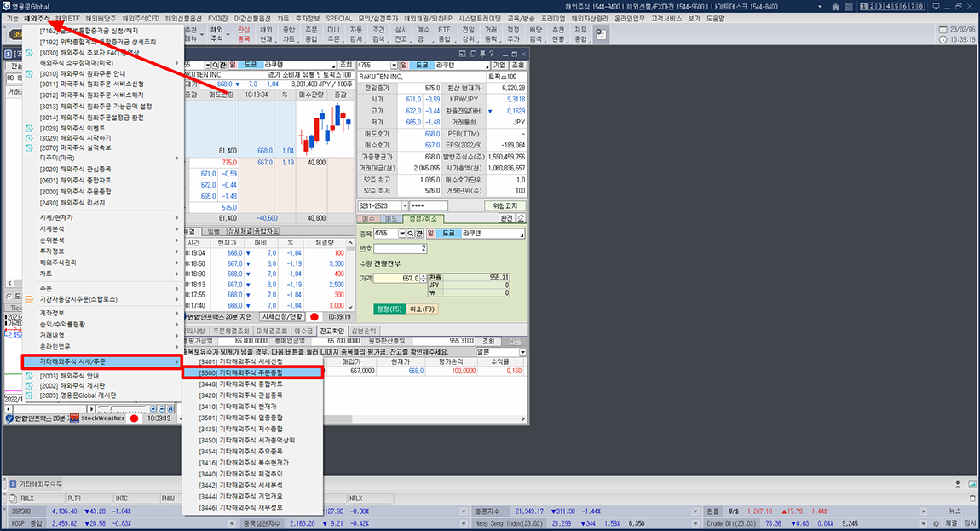Click the 관심종목 toolbar button
The height and width of the screenshot is (531, 980).
[x=244, y=34]
